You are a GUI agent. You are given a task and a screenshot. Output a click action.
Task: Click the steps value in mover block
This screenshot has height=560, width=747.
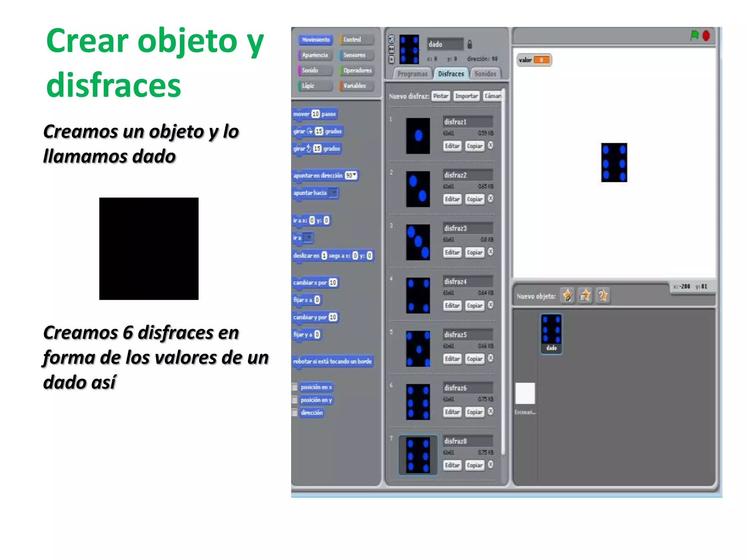[316, 114]
